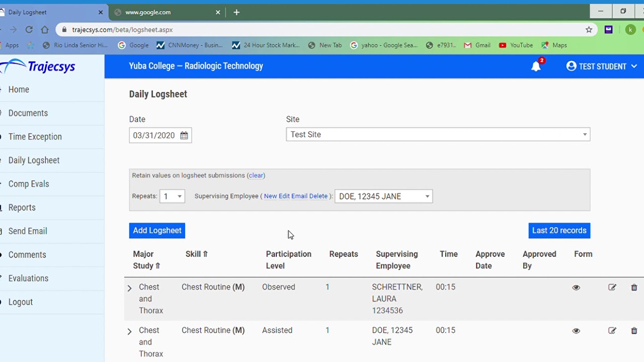Edit the Observed Chest Routine logsheet
This screenshot has height=362, width=644.
612,288
